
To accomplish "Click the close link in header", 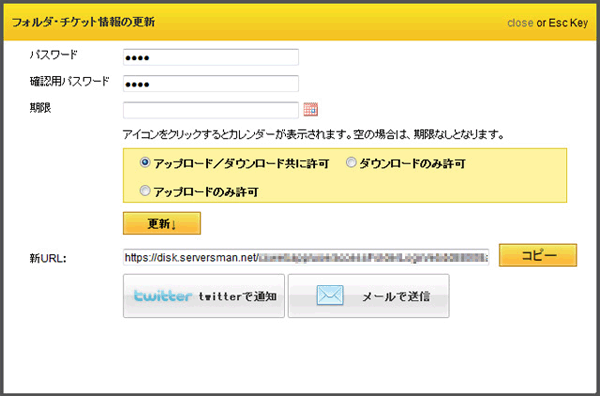I will click(520, 23).
